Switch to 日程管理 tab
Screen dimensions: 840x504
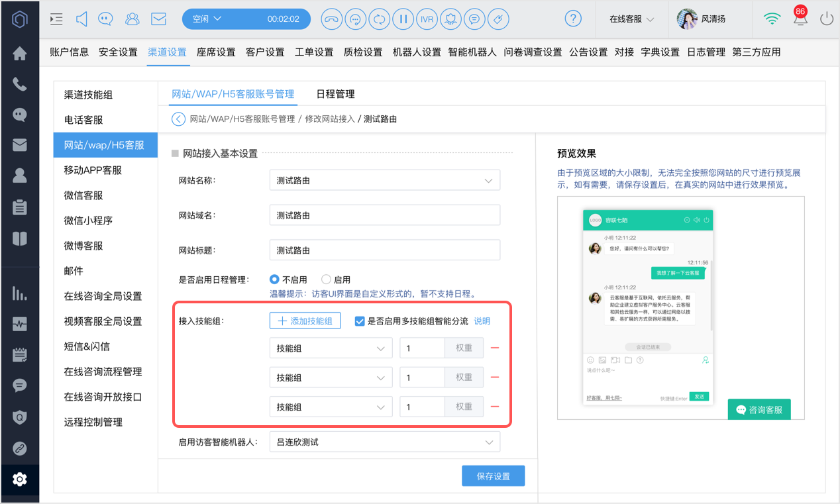coord(335,94)
